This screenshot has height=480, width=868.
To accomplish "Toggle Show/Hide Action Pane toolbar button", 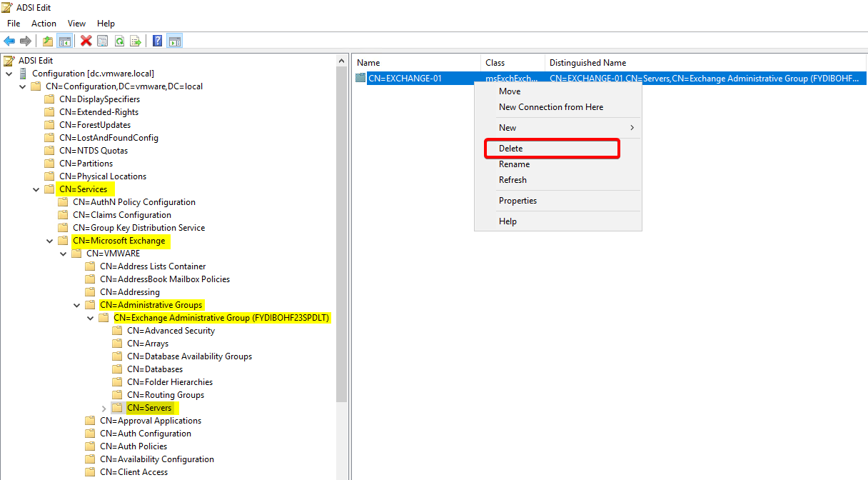I will coord(174,41).
